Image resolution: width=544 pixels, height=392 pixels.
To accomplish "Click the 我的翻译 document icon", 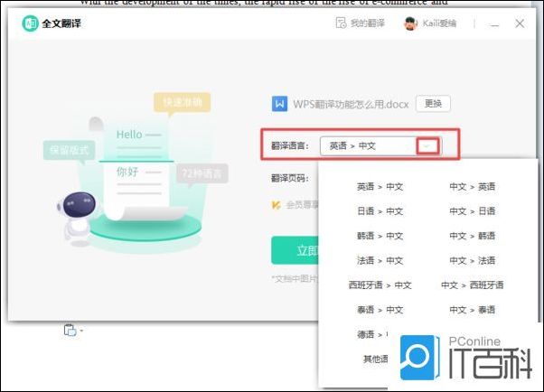I will click(x=341, y=23).
